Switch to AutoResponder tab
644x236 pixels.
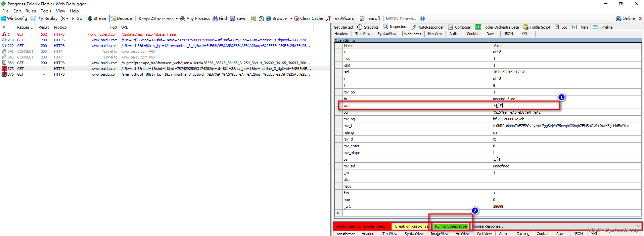tap(428, 27)
